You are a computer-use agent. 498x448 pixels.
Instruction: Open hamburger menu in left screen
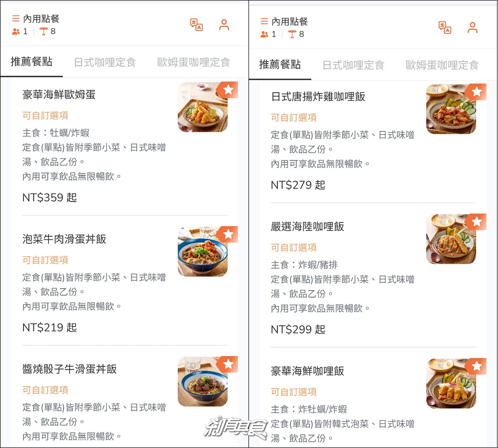click(x=15, y=18)
